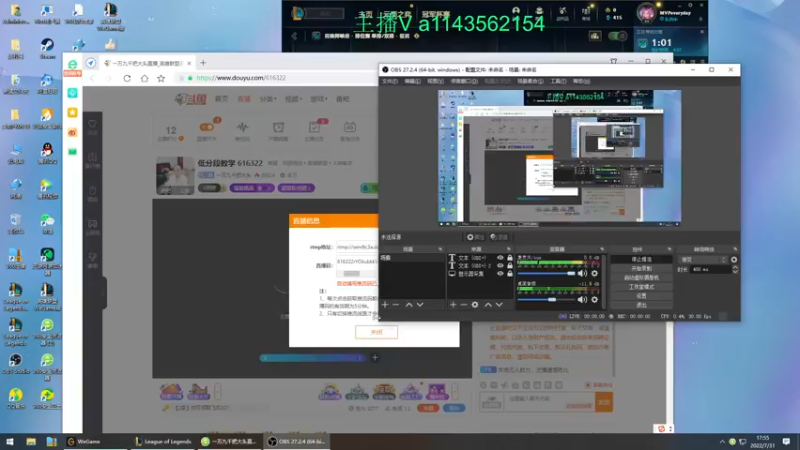
Task: Move scene down in the Scenes panel
Action: 420,305
